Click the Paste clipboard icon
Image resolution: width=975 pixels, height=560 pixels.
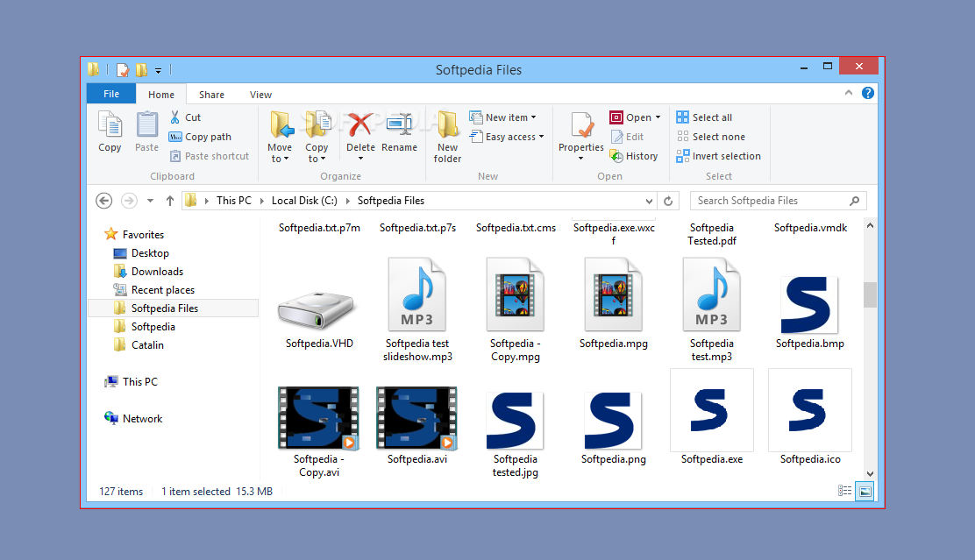[146, 131]
